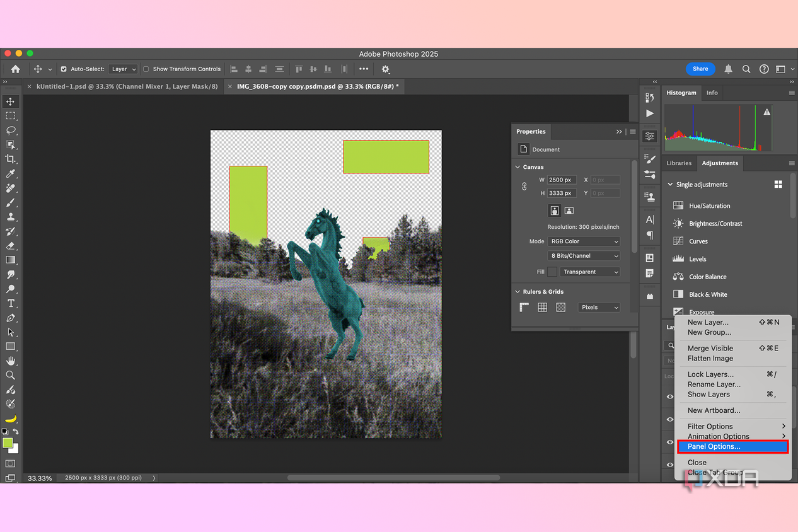Click the Home icon in options bar
The height and width of the screenshot is (532, 798).
pos(15,69)
